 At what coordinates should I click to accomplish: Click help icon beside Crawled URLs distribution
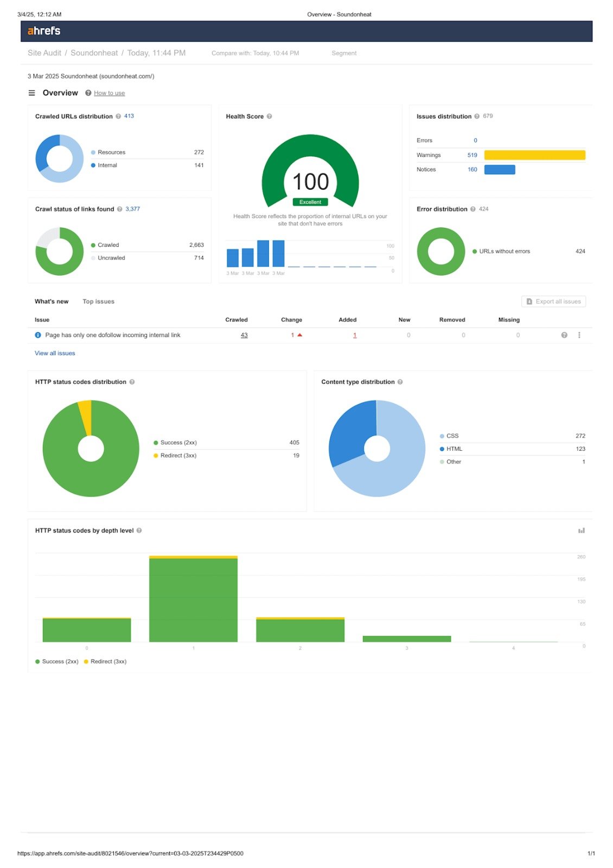pos(118,117)
